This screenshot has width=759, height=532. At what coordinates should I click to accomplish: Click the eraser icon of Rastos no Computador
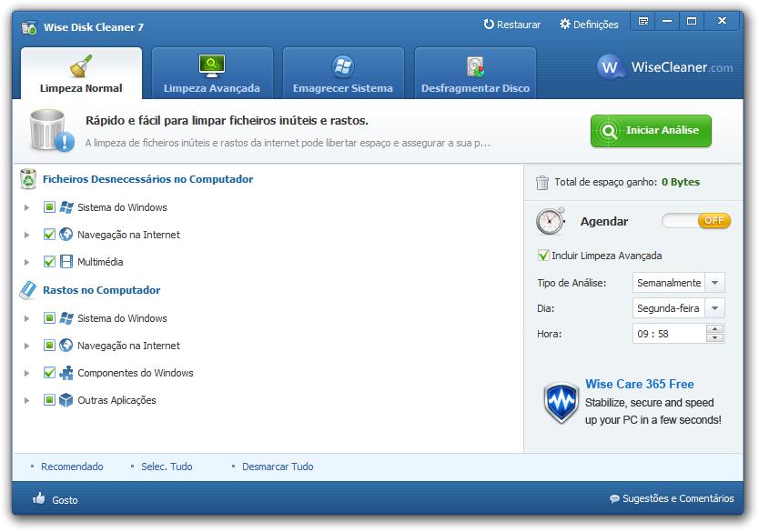(x=27, y=290)
